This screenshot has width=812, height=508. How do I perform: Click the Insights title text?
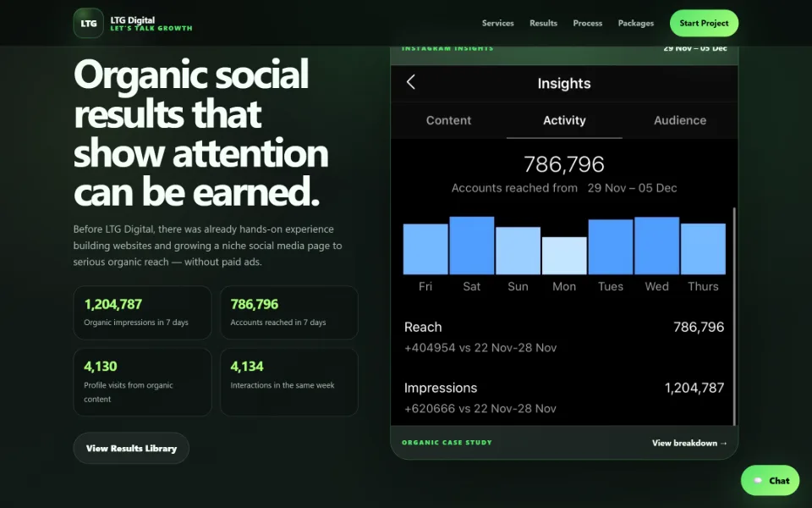tap(564, 84)
